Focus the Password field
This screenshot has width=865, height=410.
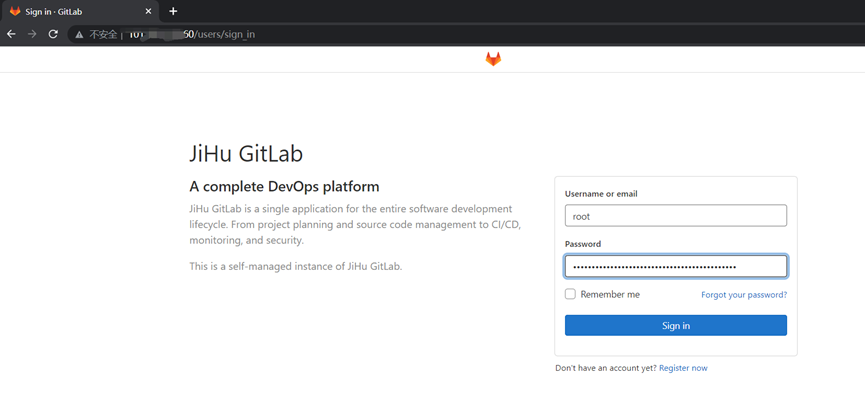point(676,266)
